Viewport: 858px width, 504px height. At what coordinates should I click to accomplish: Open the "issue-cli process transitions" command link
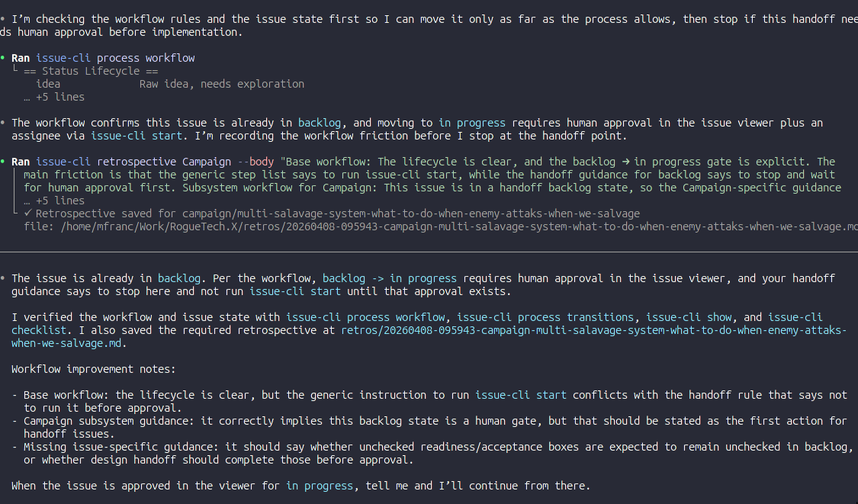pyautogui.click(x=545, y=317)
